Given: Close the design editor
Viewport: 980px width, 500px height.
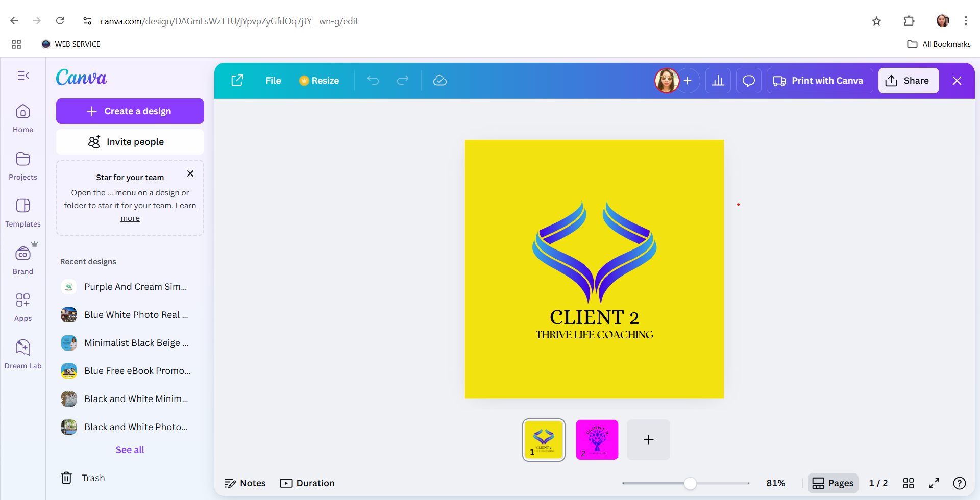Looking at the screenshot, I should click(957, 81).
